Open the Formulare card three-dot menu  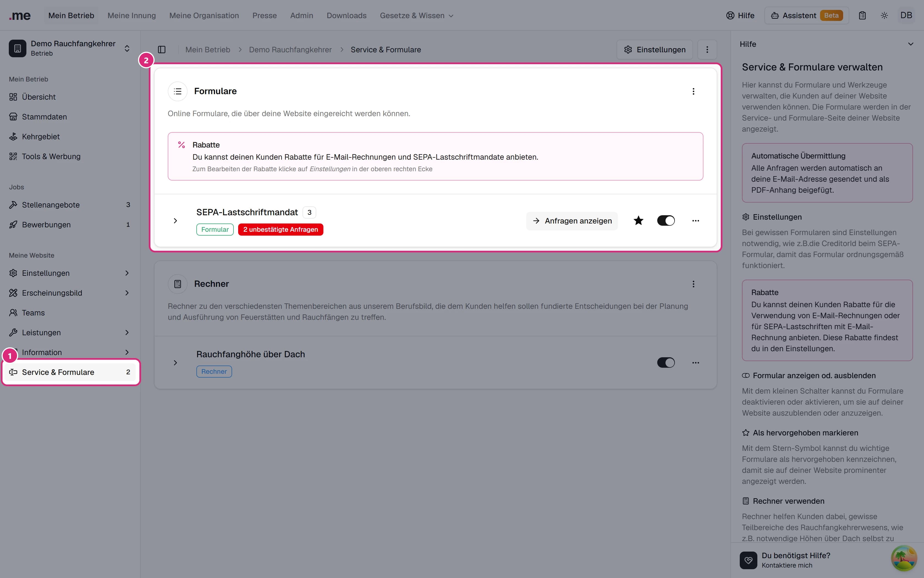click(693, 91)
